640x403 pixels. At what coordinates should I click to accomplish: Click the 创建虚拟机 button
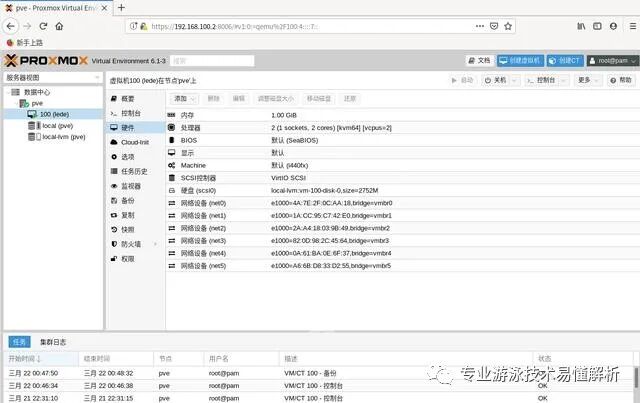pyautogui.click(x=521, y=60)
